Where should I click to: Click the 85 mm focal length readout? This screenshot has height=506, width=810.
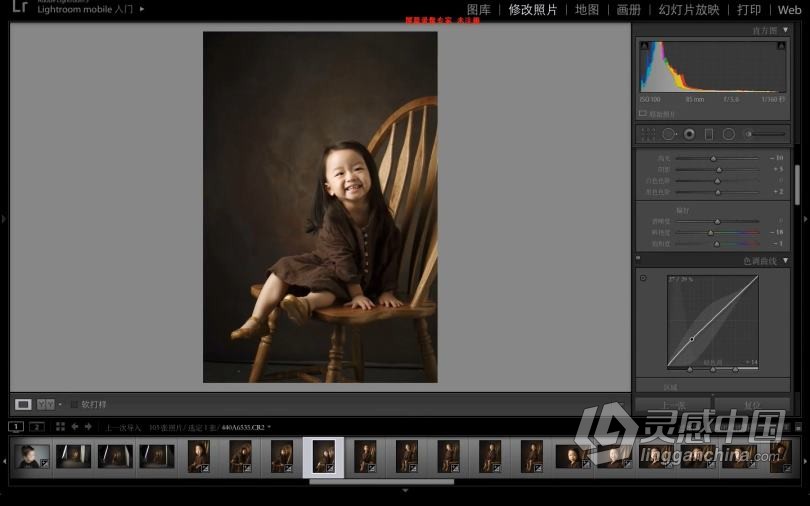coord(695,99)
